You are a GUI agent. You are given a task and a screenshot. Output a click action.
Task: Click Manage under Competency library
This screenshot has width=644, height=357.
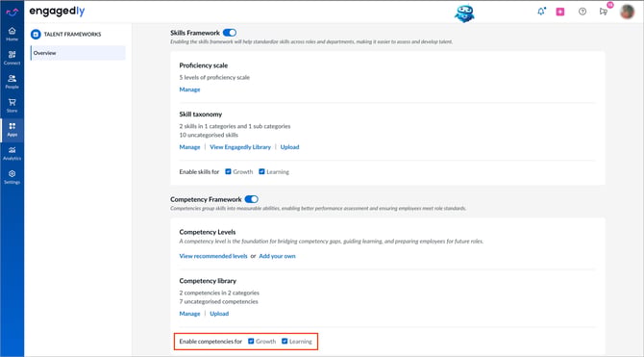pos(189,314)
